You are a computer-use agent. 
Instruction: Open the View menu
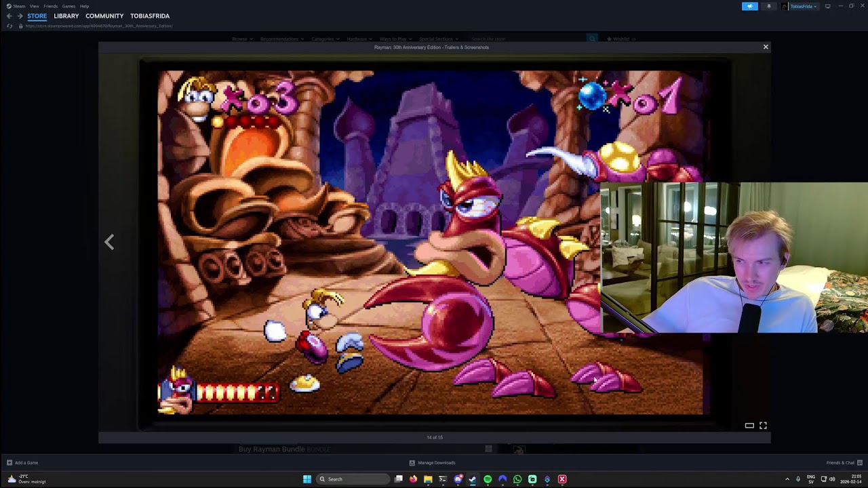(34, 6)
